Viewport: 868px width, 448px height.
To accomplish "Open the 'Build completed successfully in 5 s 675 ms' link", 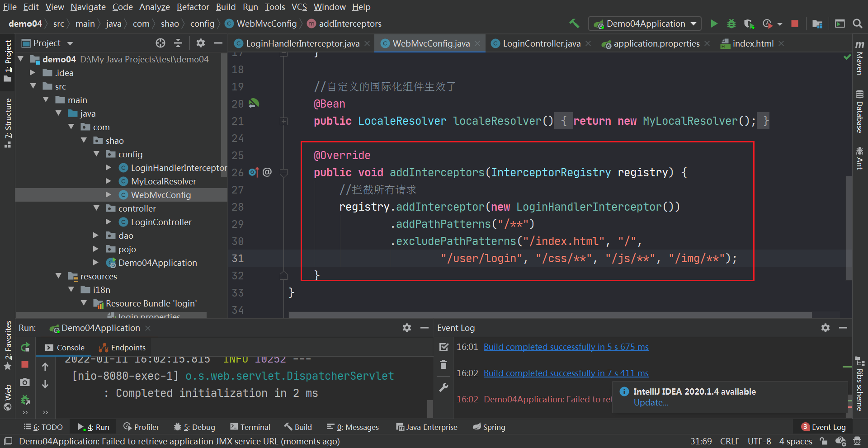I will 566,347.
